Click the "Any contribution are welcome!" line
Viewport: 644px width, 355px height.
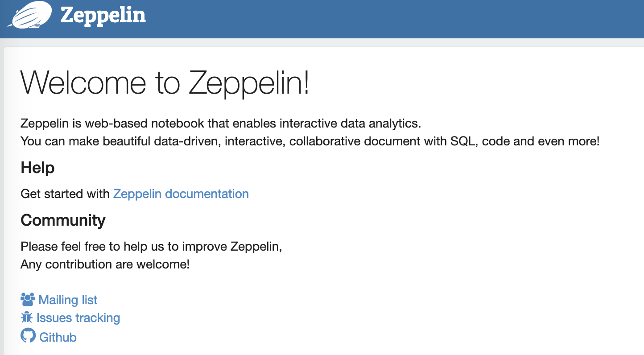(105, 264)
